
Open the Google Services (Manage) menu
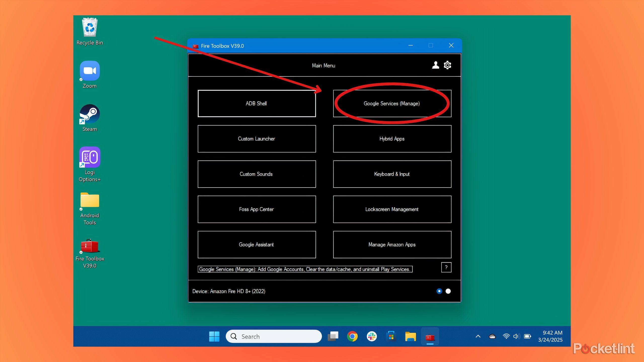click(x=392, y=104)
